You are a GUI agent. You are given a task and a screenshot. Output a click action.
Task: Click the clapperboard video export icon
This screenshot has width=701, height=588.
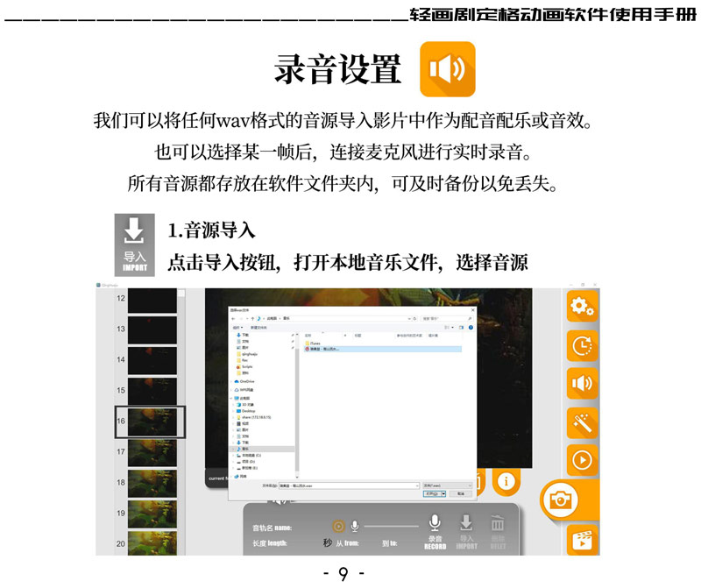click(x=582, y=540)
